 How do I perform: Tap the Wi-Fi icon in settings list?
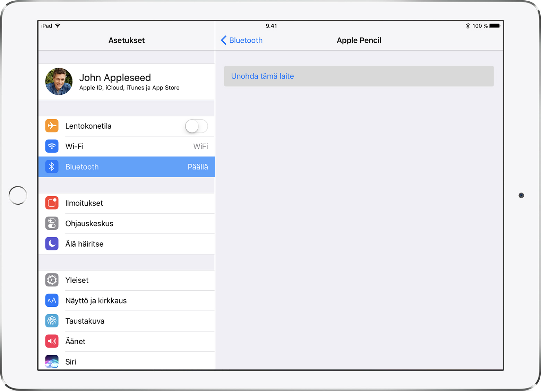(x=52, y=146)
